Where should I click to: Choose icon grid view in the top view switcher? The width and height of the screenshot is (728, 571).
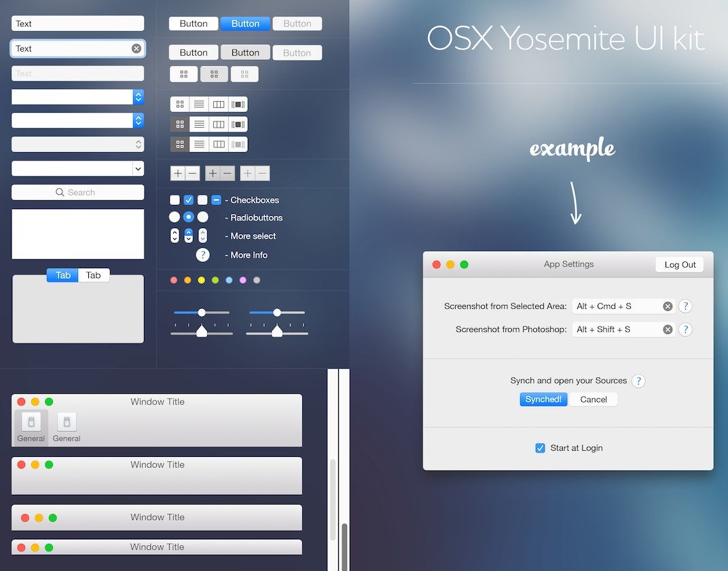coord(180,104)
